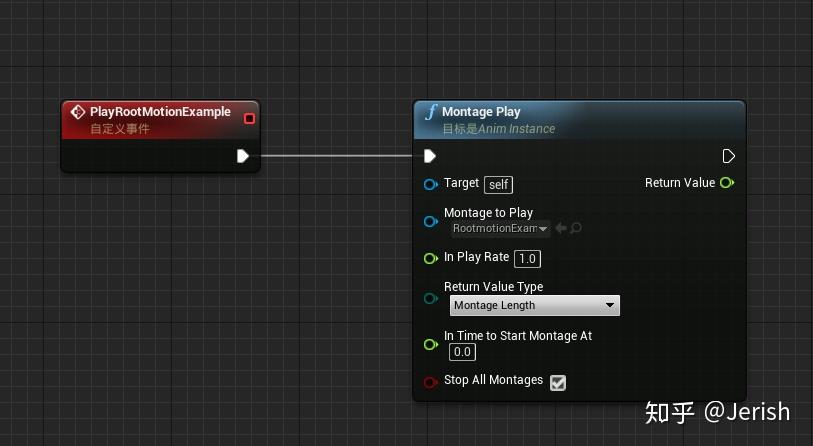Image resolution: width=813 pixels, height=446 pixels.
Task: Click the In Time to Start Montage pin
Action: (x=430, y=344)
